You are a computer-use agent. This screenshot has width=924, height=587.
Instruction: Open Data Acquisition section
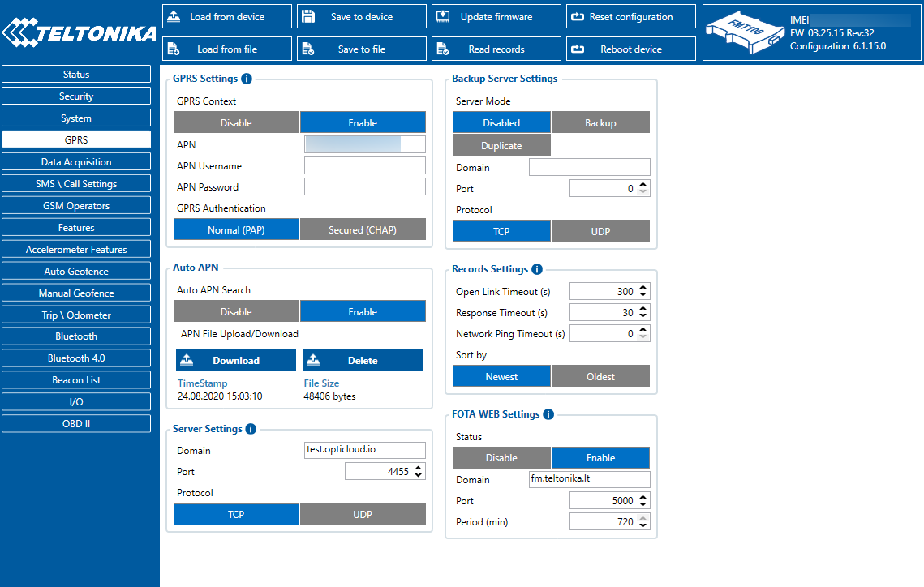(x=76, y=161)
